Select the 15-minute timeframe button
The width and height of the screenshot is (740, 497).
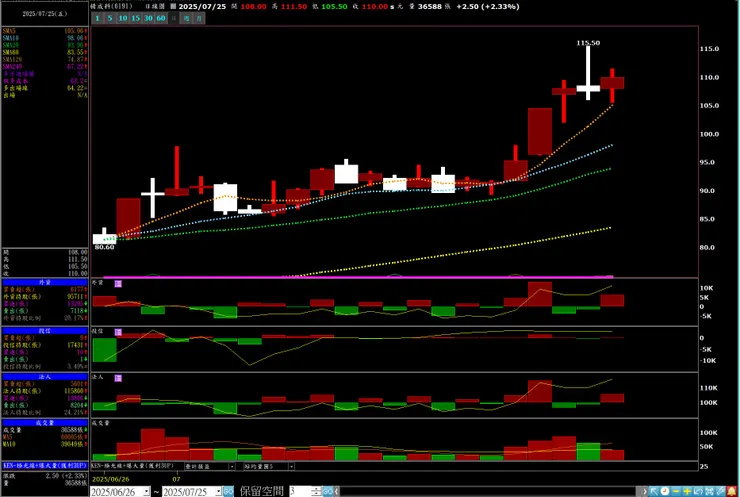click(x=135, y=18)
